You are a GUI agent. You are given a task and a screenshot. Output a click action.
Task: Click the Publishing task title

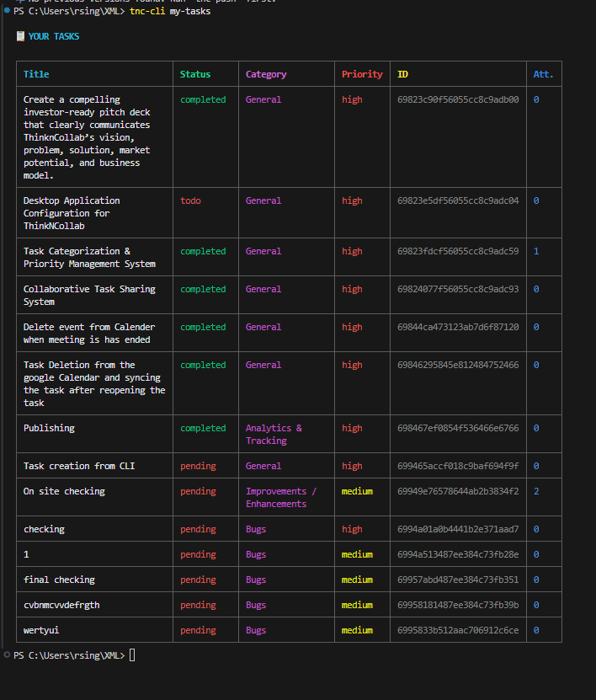(x=49, y=428)
